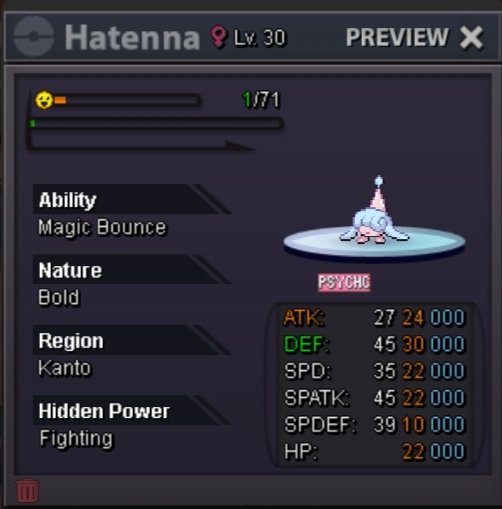Viewport: 502px width, 509px height.
Task: Click the Hatenna sprite on platform
Action: [373, 212]
